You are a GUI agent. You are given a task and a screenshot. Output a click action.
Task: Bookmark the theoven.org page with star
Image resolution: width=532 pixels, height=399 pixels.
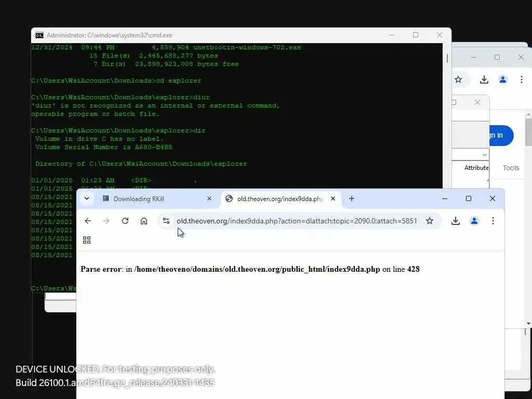(430, 221)
